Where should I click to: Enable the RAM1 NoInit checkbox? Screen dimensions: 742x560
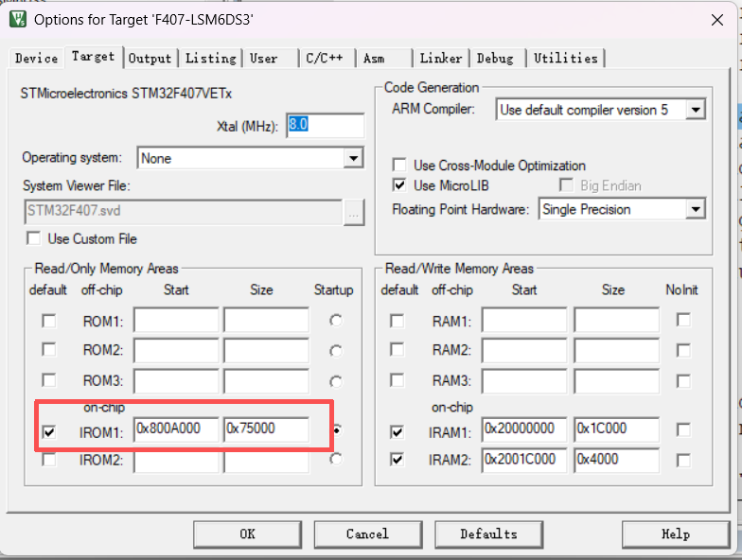pyautogui.click(x=683, y=320)
